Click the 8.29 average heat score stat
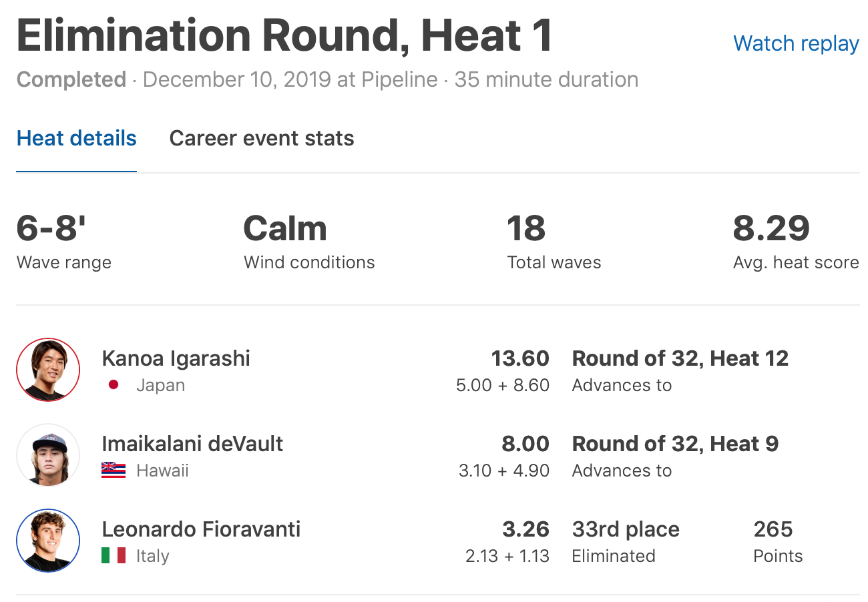 pyautogui.click(x=771, y=229)
